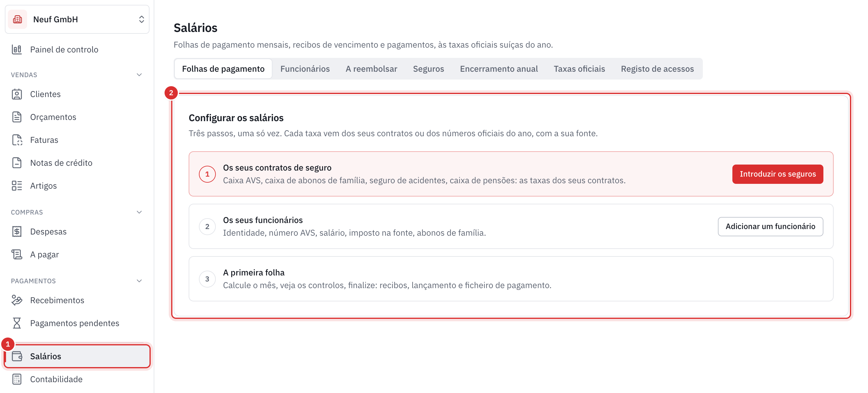Open Despesas label in sidebar
868x393 pixels.
click(49, 231)
